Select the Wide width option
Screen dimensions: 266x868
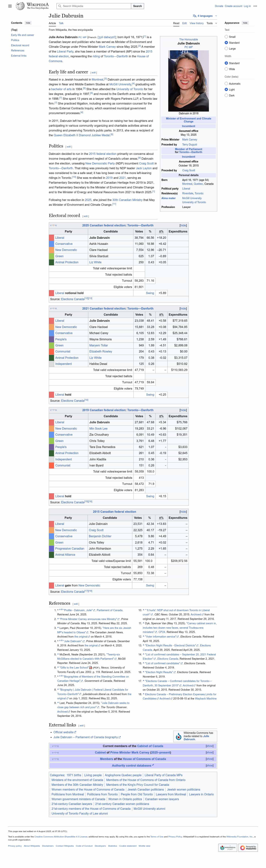(226, 69)
